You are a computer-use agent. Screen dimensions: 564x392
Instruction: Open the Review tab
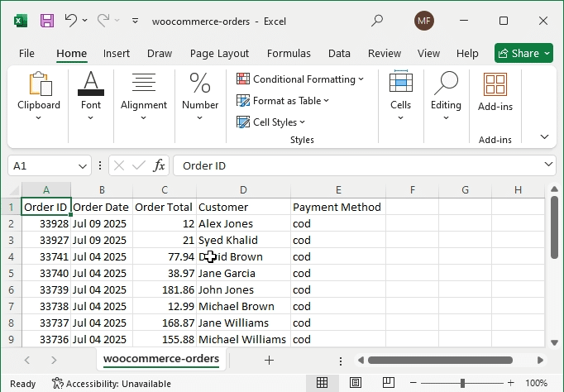(x=385, y=53)
